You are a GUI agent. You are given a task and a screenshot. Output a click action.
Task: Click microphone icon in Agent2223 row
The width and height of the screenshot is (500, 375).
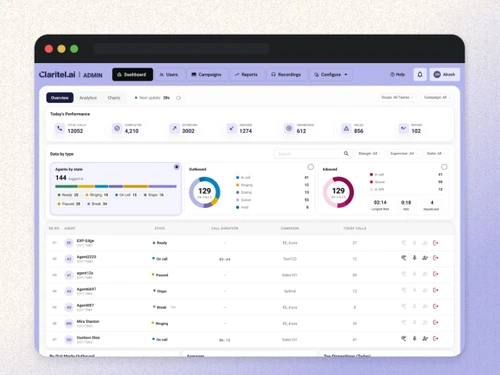pyautogui.click(x=414, y=258)
